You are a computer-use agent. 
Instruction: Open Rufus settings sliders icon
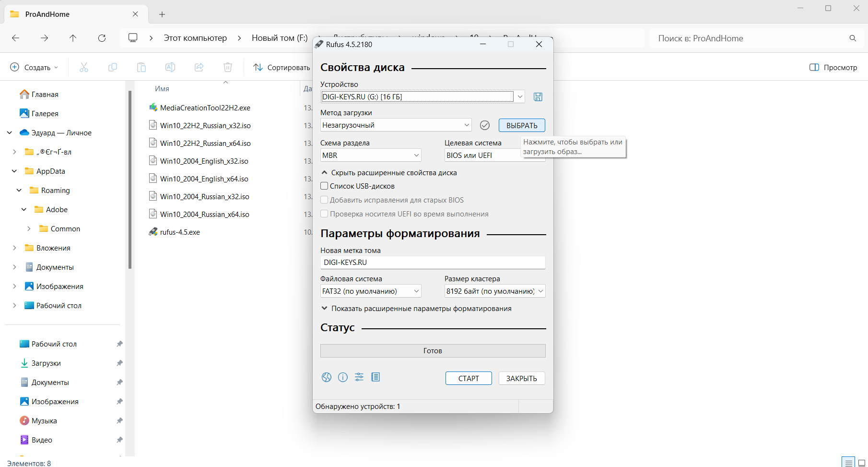click(x=359, y=377)
